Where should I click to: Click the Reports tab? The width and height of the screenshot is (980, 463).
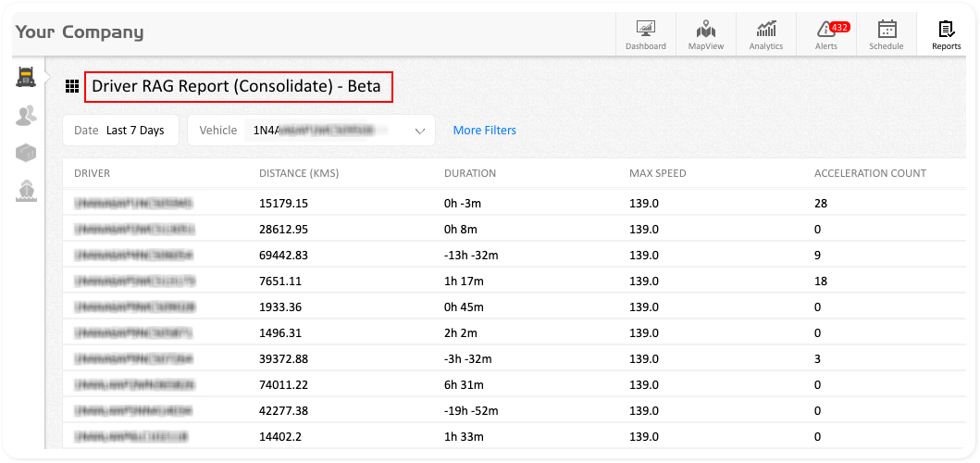coord(946,35)
